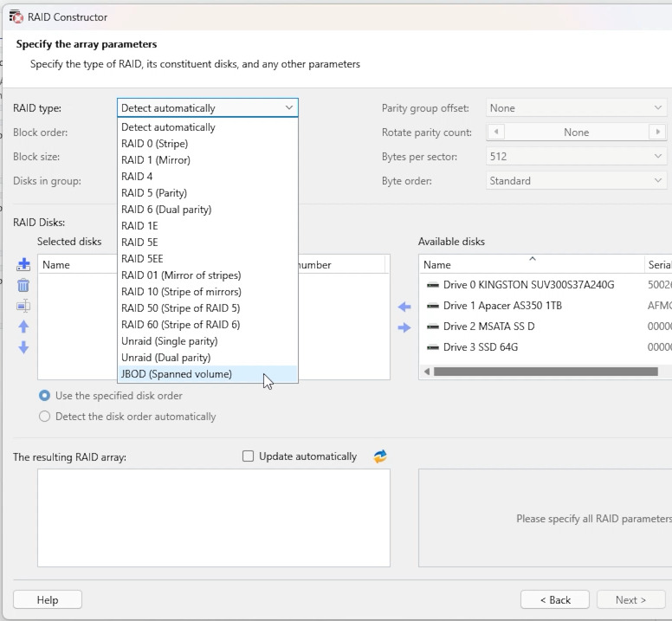Choose Unraid (Single parity) option
The width and height of the screenshot is (672, 621).
(x=208, y=341)
